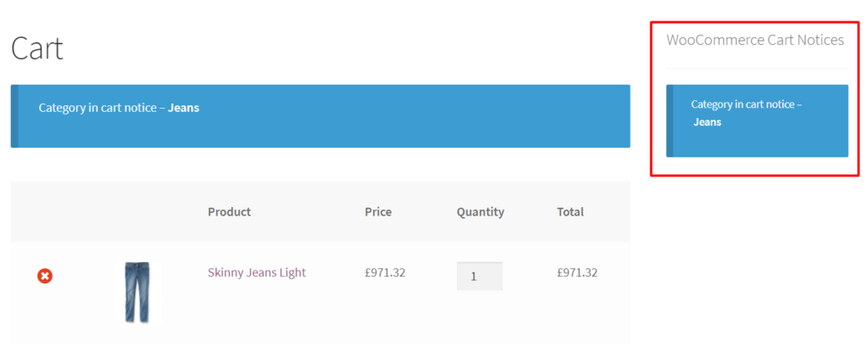868x353 pixels.
Task: Click the sidebar category notice message text
Action: pos(746,113)
